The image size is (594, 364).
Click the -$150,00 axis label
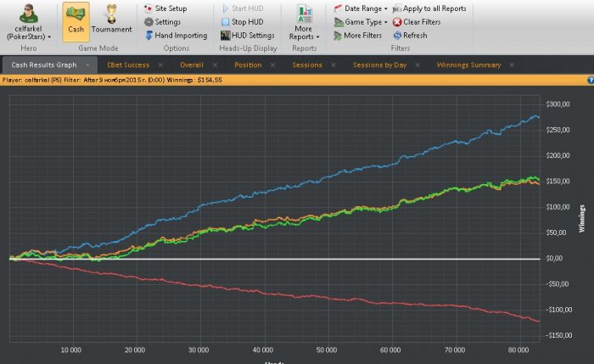(x=558, y=335)
